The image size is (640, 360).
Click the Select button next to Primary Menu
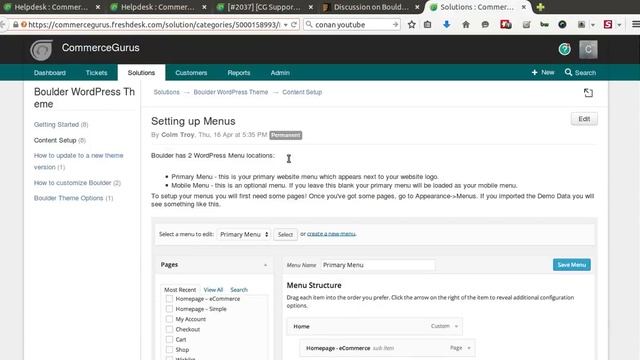coord(285,234)
